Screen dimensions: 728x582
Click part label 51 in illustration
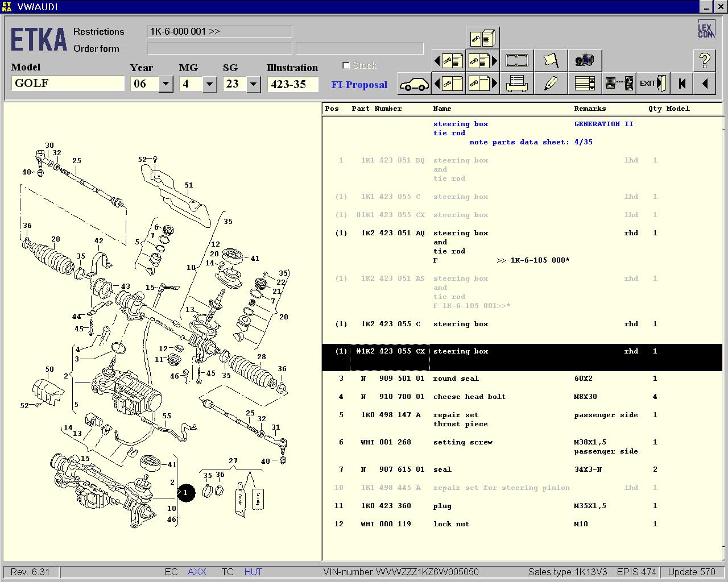click(188, 185)
